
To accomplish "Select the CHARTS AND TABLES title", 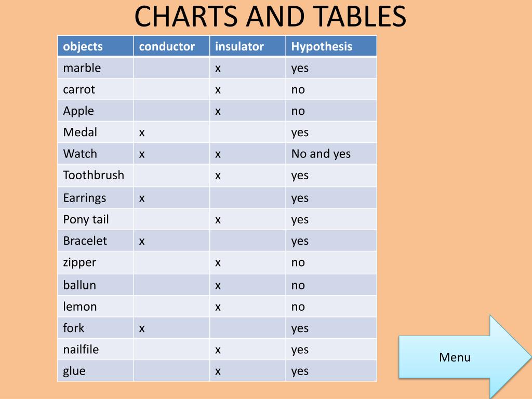I will (x=270, y=16).
